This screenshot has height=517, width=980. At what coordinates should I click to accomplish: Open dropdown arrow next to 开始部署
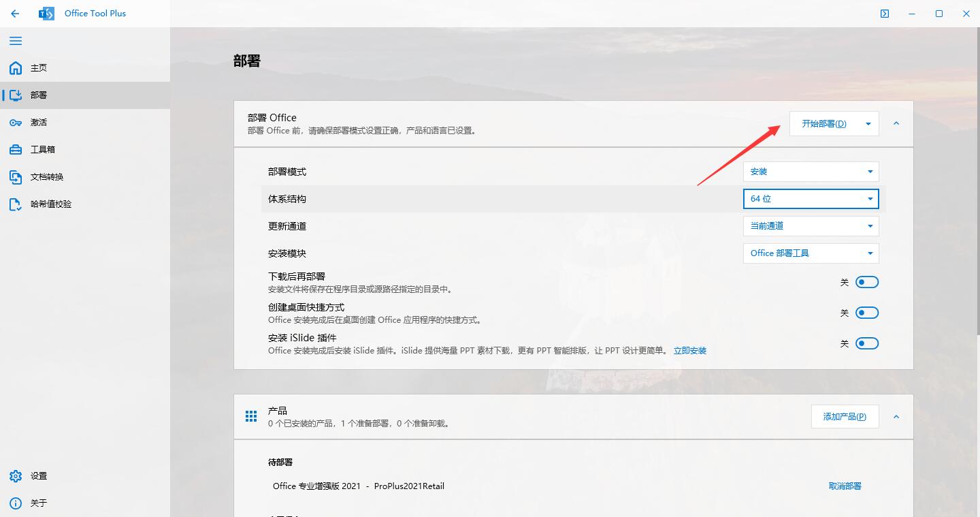(x=868, y=124)
